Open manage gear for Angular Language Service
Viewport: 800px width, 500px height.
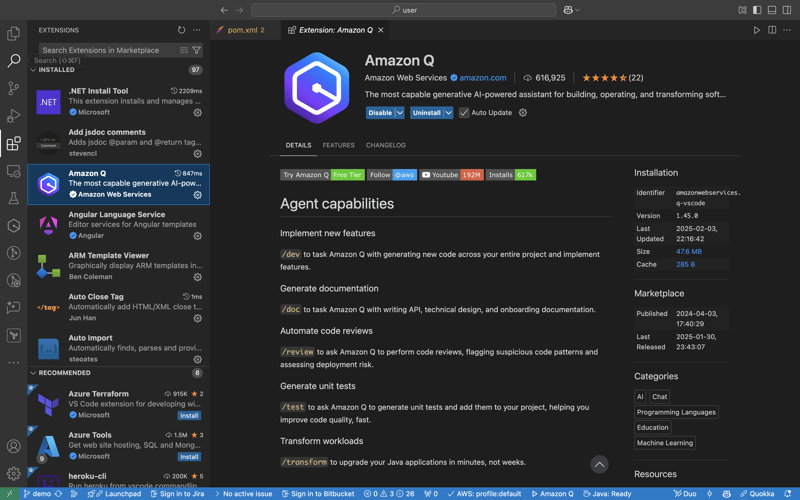pyautogui.click(x=197, y=236)
